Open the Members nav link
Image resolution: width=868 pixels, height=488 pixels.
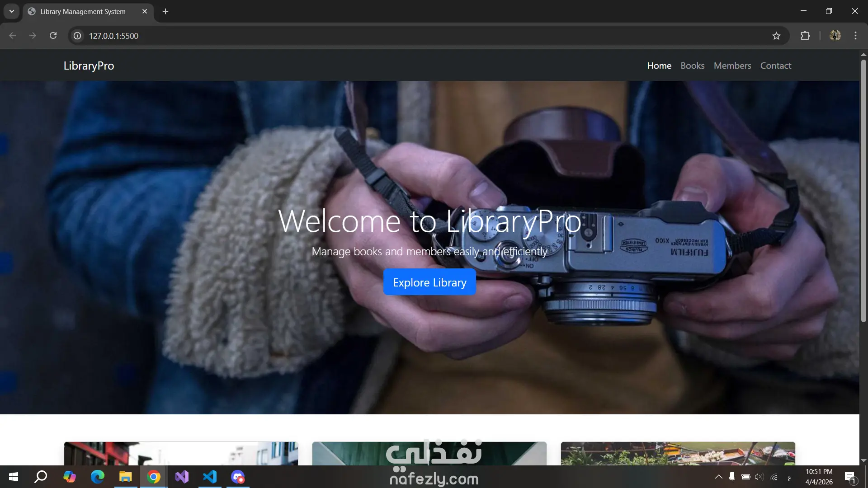coord(732,66)
